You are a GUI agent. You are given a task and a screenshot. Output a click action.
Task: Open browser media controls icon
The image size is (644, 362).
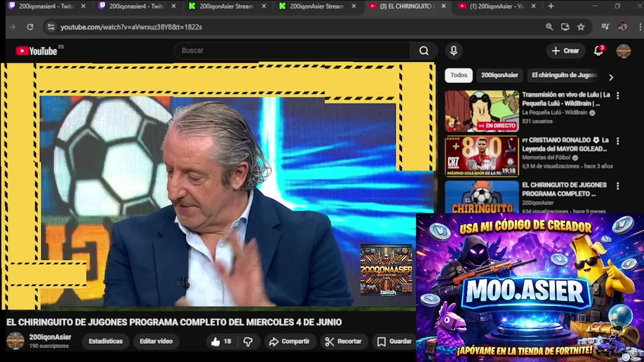point(605,27)
